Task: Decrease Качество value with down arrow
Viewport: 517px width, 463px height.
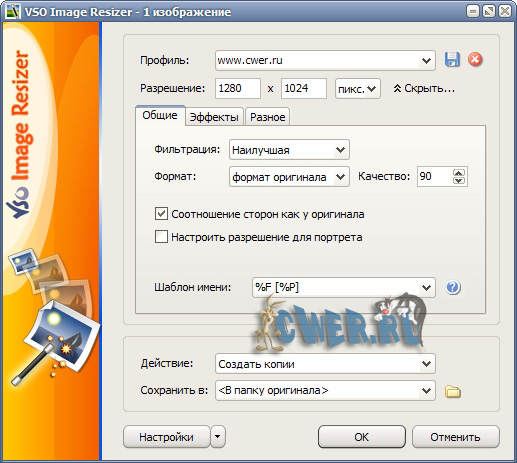Action: click(459, 180)
